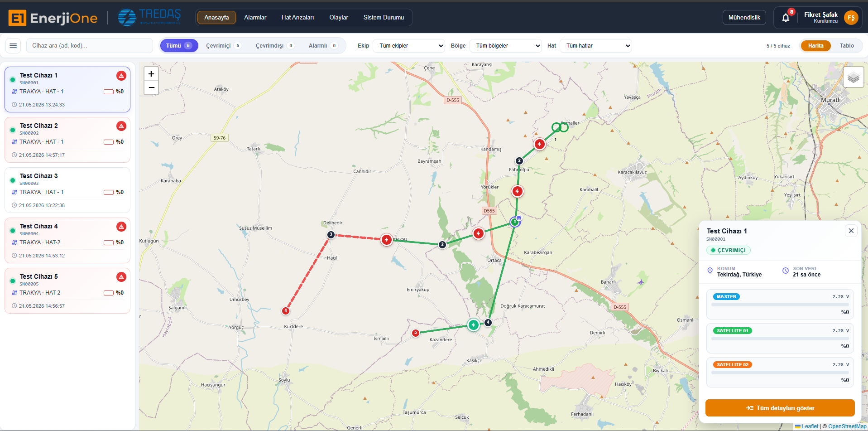The image size is (868, 431).
Task: Click the '5 / 5 cihaz' counter
Action: tap(778, 46)
